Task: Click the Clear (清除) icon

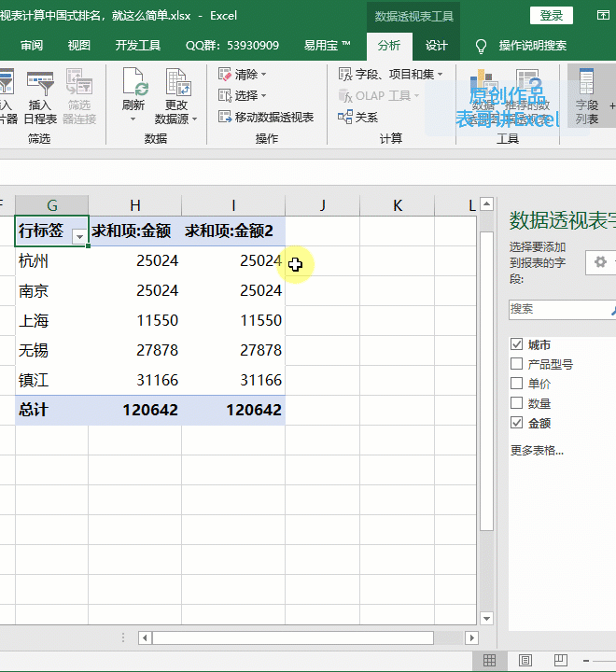Action: pyautogui.click(x=225, y=74)
